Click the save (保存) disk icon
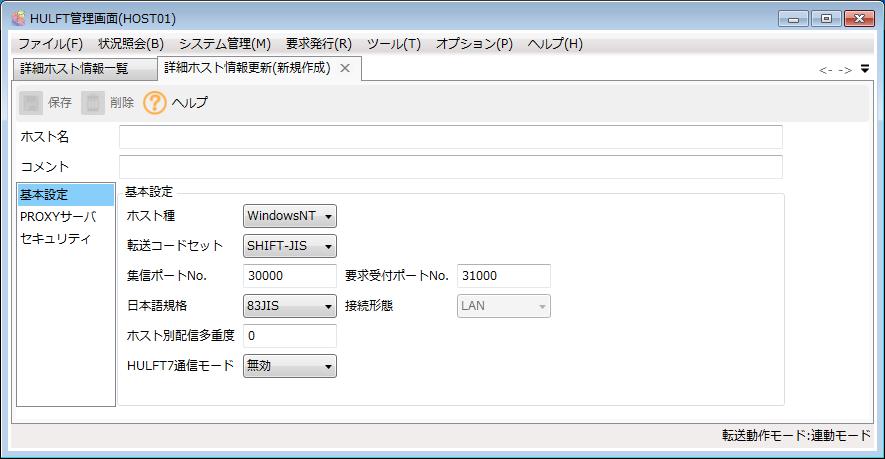The image size is (885, 459). pos(31,103)
